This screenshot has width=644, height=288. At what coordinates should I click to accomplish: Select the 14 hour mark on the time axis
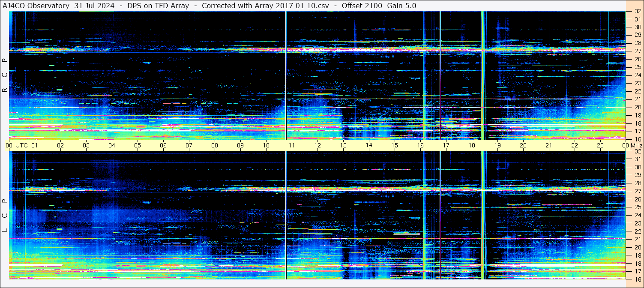coord(369,145)
